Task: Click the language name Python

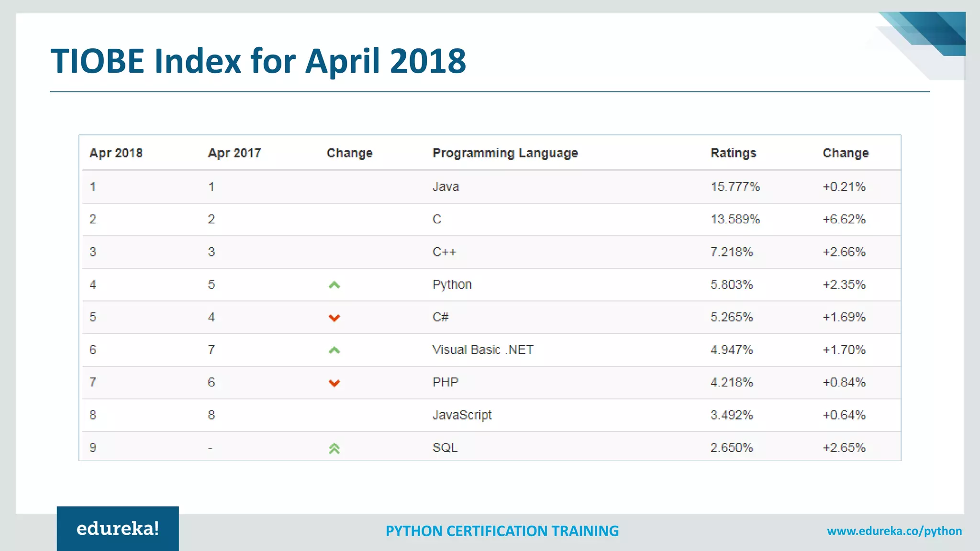Action: 452,285
